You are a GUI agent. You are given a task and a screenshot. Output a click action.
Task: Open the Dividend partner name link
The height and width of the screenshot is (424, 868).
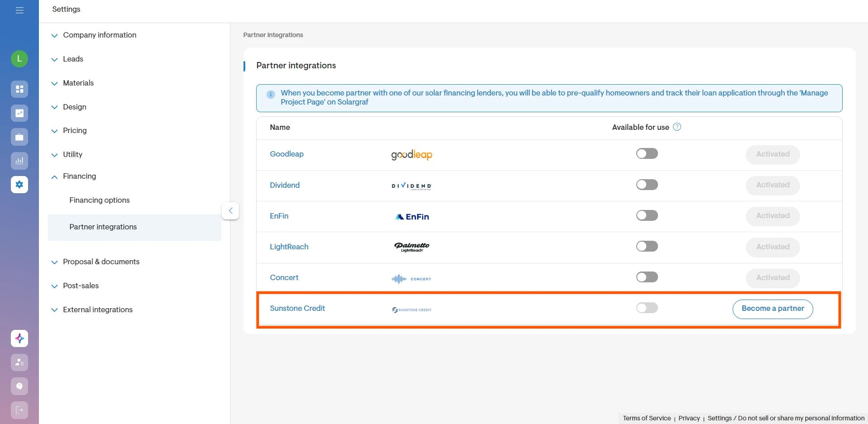285,185
